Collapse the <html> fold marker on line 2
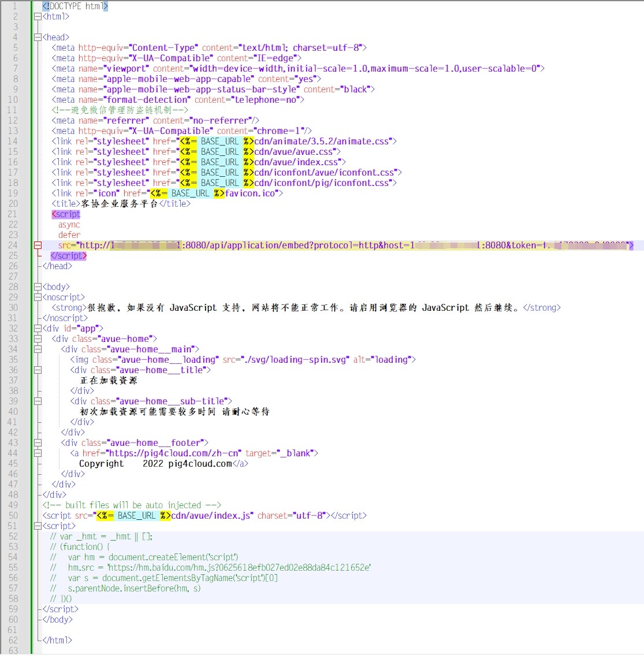Screen dimensions: 644x655 [x=38, y=17]
